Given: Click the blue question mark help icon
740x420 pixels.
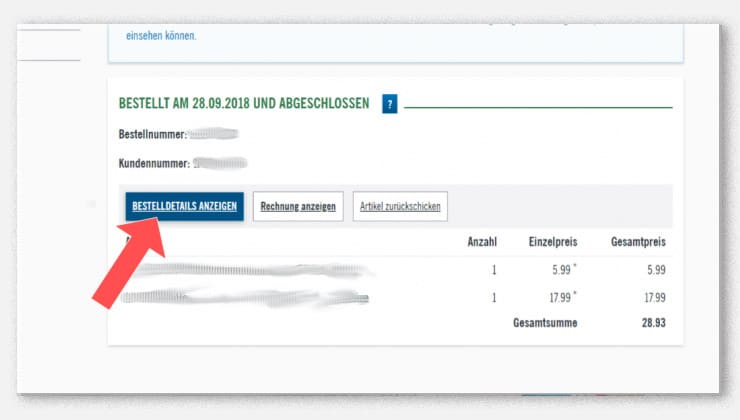Looking at the screenshot, I should 389,104.
